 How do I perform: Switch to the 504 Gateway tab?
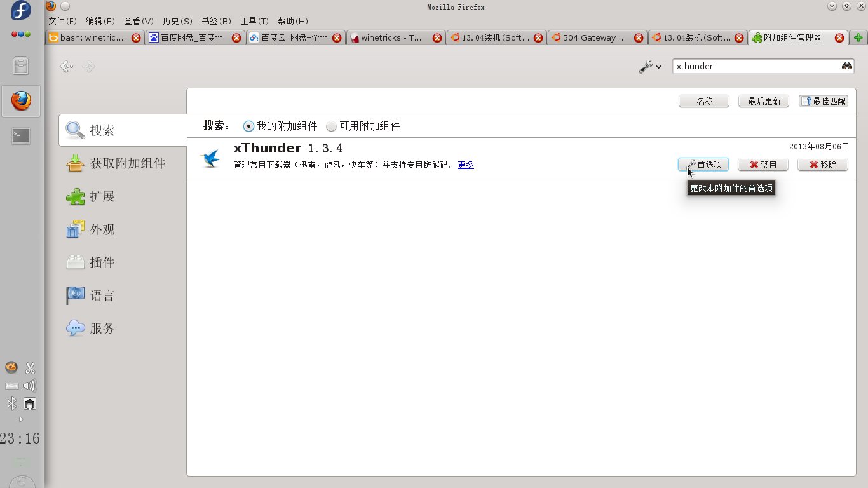pos(597,37)
